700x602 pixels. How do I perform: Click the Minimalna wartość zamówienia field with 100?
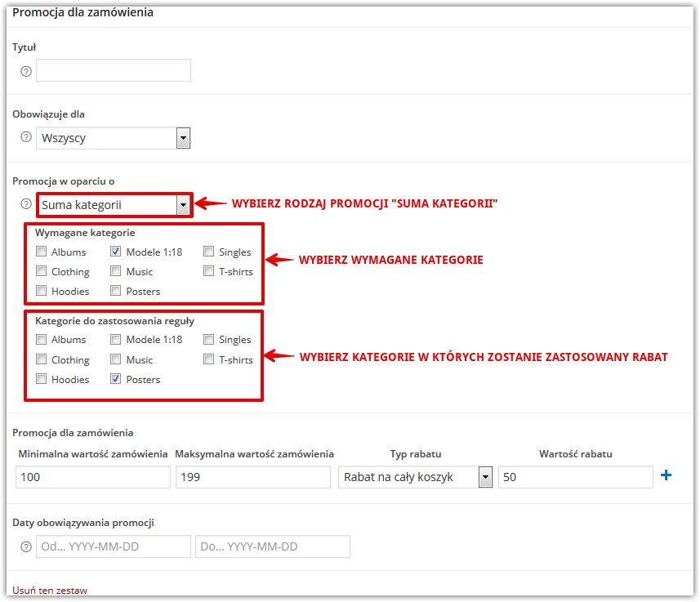click(x=93, y=477)
